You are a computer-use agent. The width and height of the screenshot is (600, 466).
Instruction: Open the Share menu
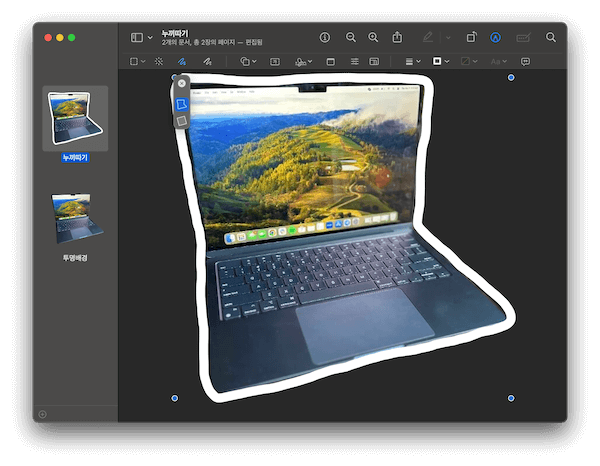(397, 37)
